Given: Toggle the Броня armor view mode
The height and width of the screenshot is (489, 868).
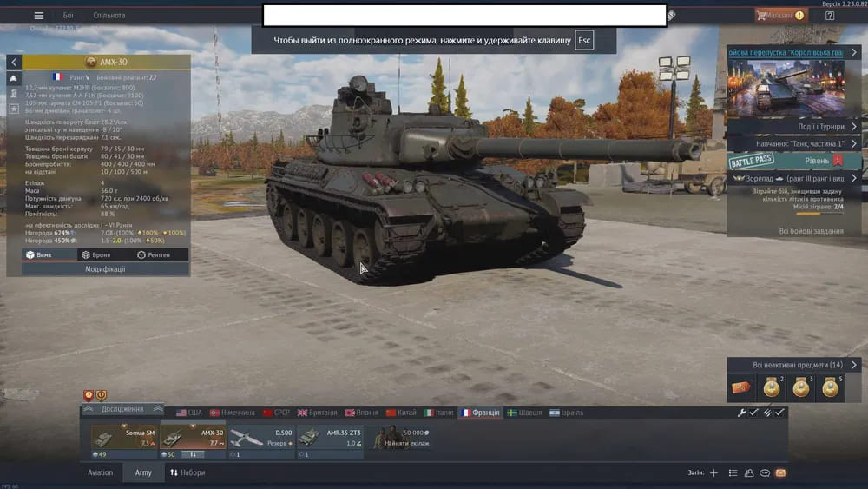Looking at the screenshot, I should point(95,254).
